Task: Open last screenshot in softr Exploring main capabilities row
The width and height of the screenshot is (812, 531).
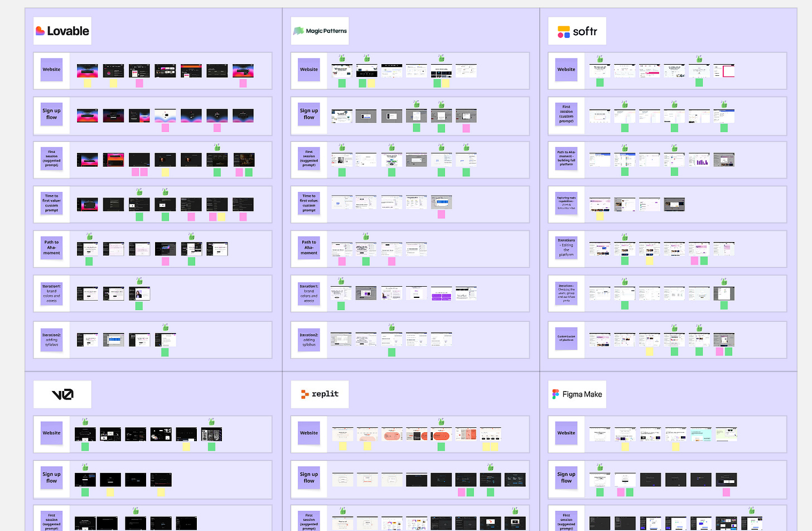Action: (674, 205)
